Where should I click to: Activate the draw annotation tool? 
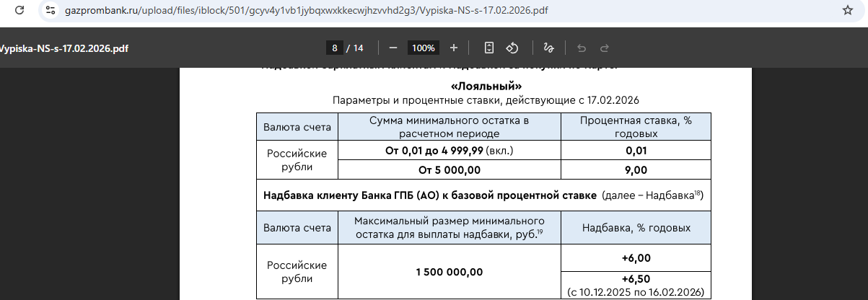tap(548, 48)
